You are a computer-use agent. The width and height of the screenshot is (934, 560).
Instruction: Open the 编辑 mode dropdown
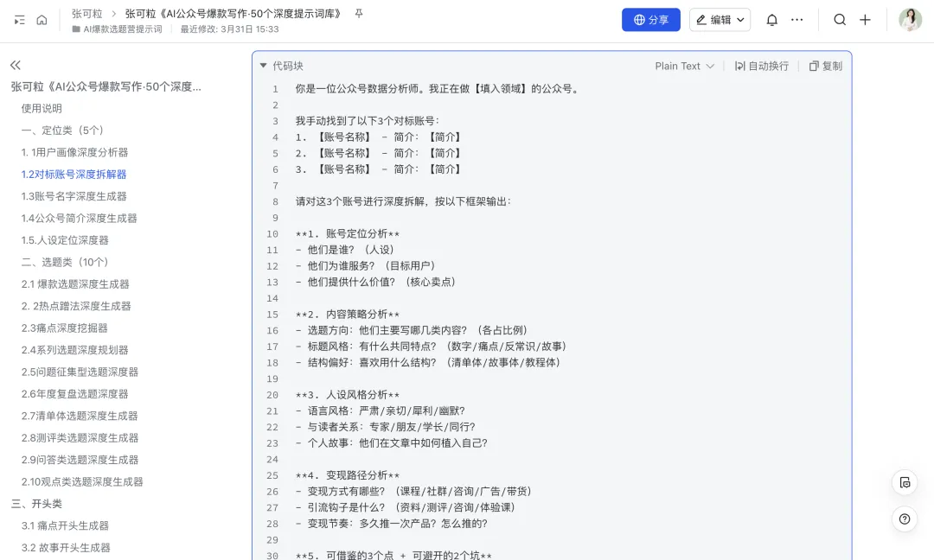tap(720, 20)
